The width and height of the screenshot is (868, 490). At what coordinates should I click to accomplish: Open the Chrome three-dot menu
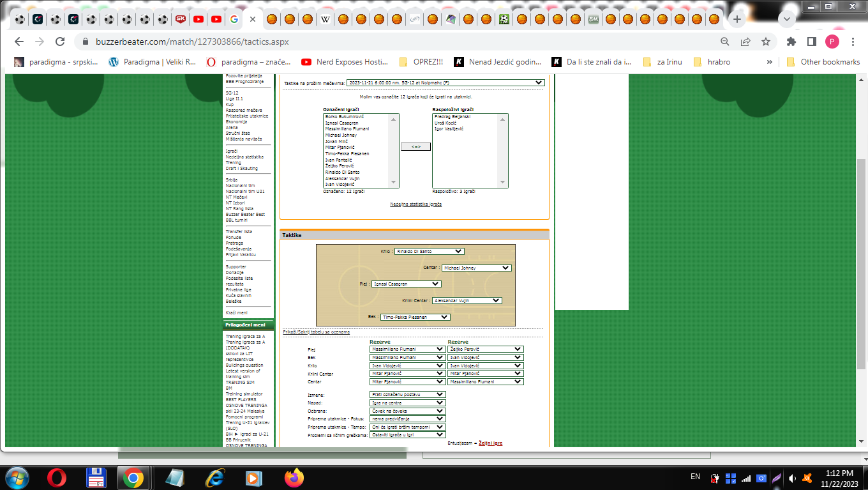point(853,42)
